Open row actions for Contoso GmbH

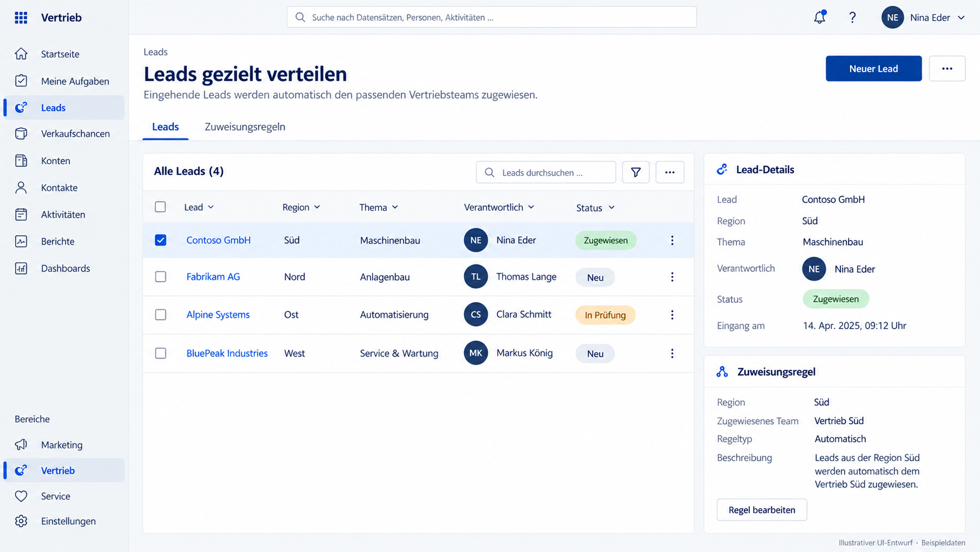tap(672, 241)
